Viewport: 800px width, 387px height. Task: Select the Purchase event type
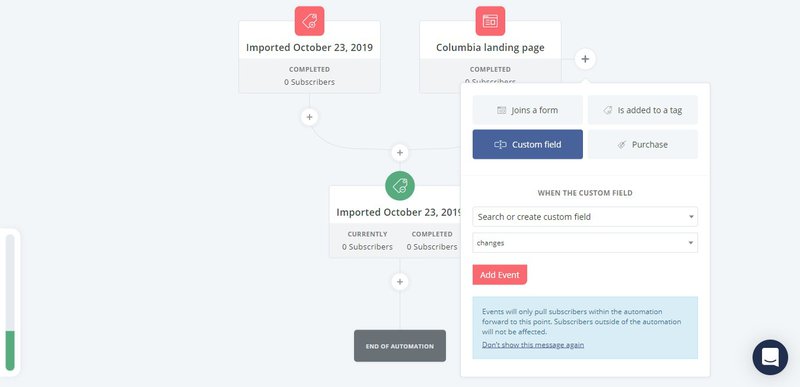click(643, 144)
